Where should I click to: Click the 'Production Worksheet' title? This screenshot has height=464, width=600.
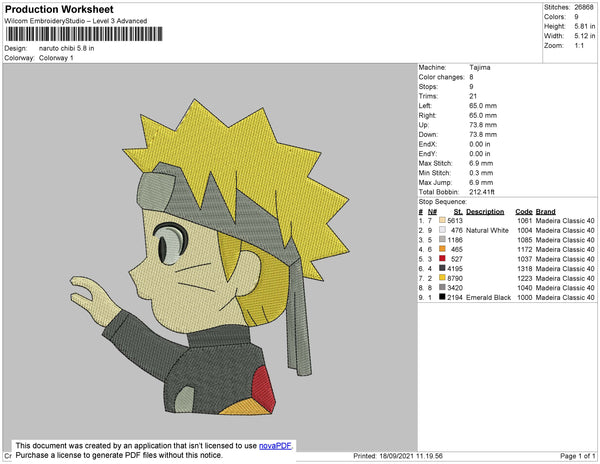(59, 10)
